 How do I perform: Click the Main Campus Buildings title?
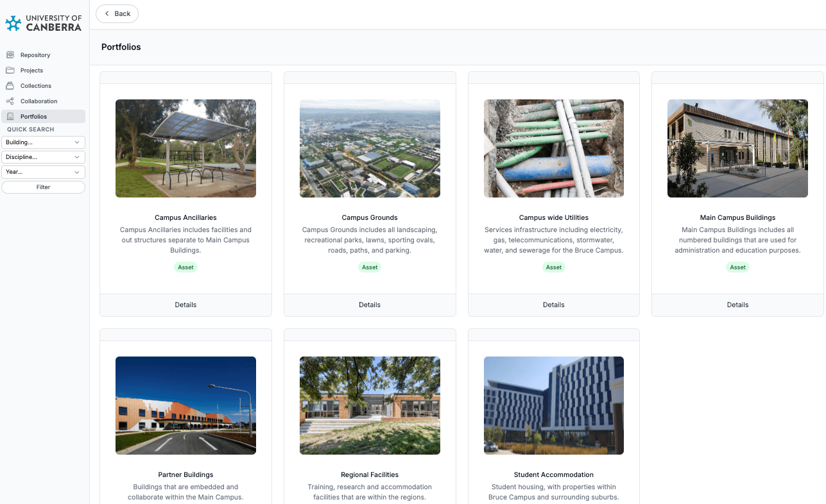(737, 218)
